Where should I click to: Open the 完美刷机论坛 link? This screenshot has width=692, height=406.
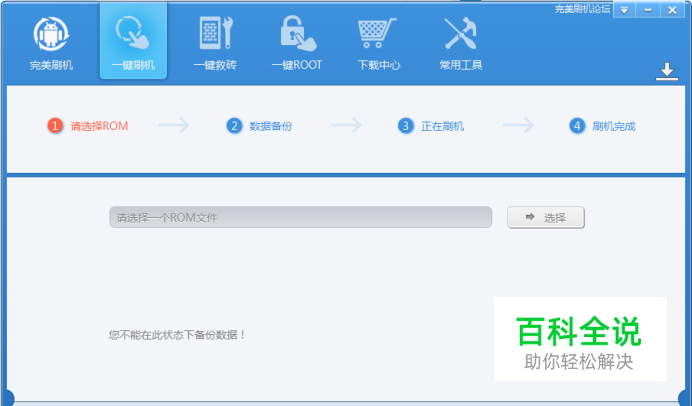(583, 9)
